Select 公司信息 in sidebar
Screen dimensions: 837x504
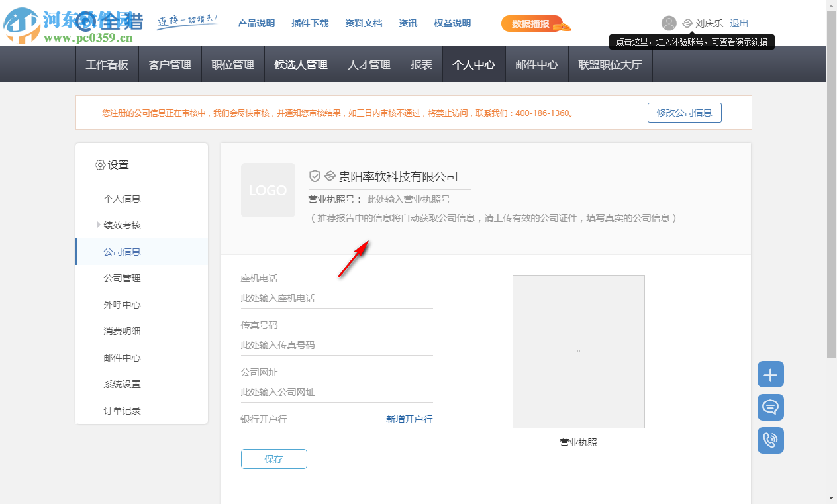point(142,252)
